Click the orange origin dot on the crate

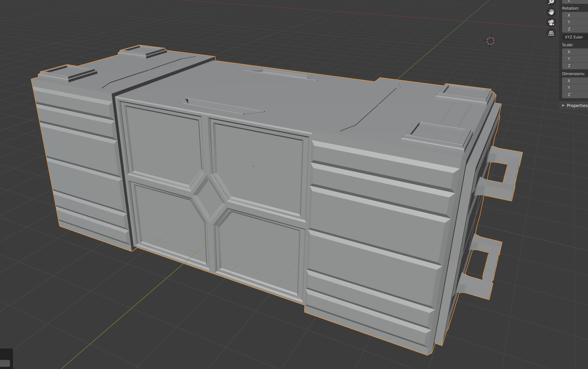pyautogui.click(x=254, y=166)
